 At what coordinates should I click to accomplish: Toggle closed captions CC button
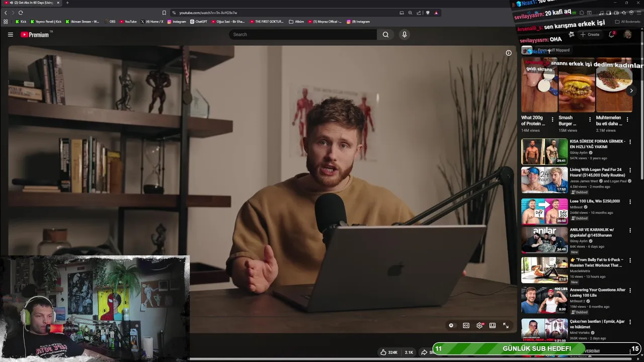466,325
